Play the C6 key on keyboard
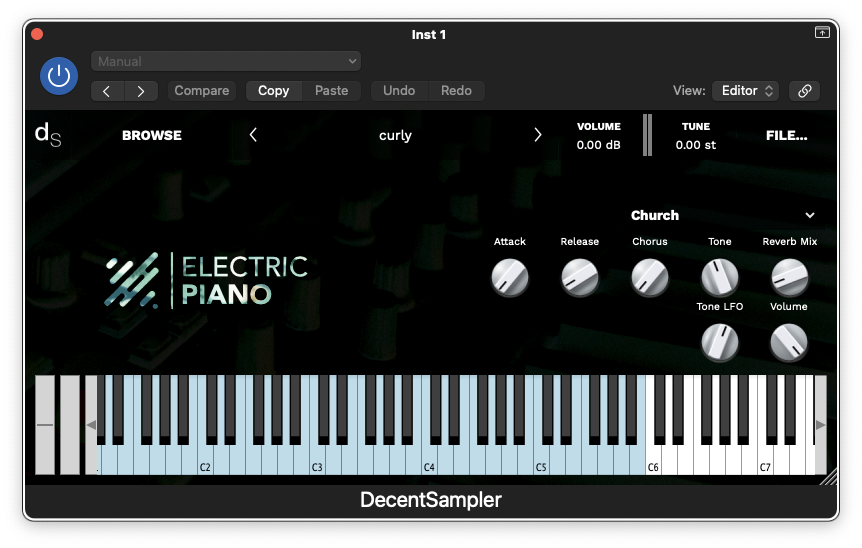The image size is (862, 548). tap(653, 461)
